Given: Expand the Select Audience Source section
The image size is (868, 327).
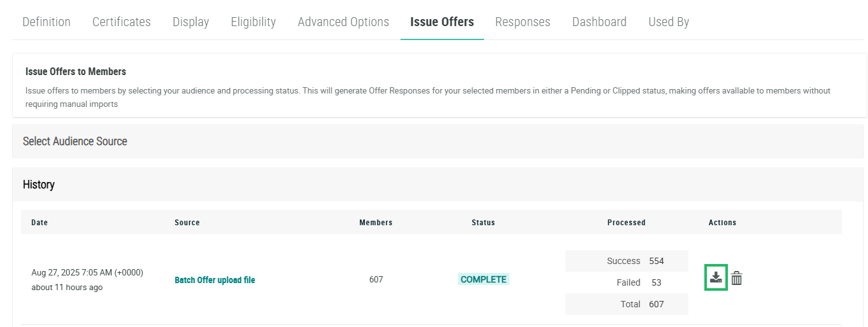Looking at the screenshot, I should pyautogui.click(x=75, y=141).
